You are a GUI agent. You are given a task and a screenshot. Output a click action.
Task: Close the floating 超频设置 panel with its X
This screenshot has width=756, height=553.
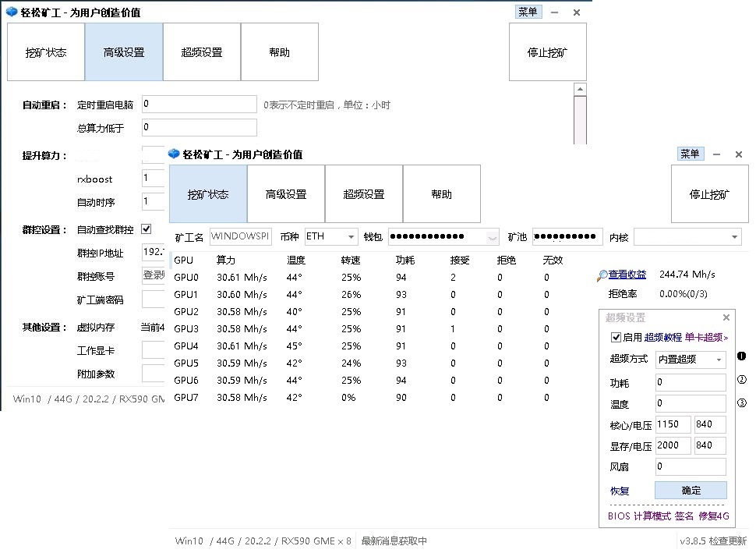tap(726, 317)
